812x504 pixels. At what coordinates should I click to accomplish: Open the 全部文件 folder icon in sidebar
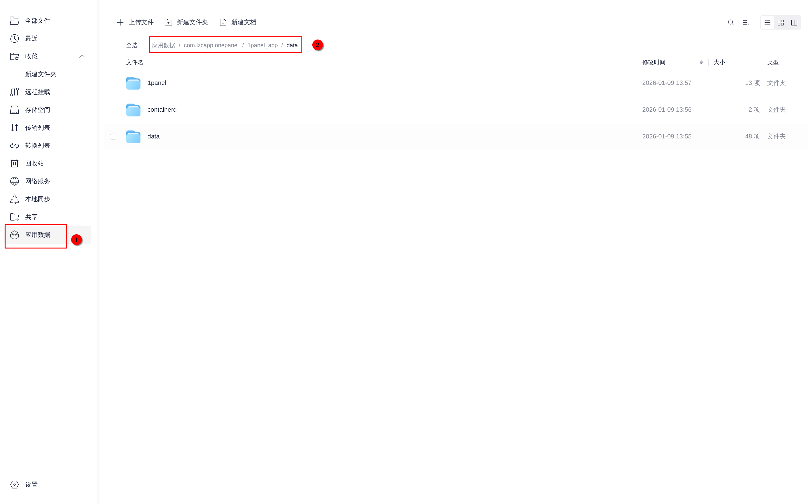tap(14, 21)
